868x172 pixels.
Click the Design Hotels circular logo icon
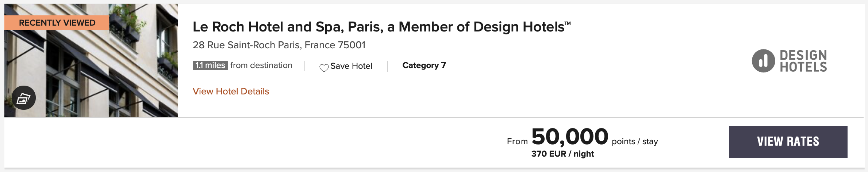tap(763, 61)
